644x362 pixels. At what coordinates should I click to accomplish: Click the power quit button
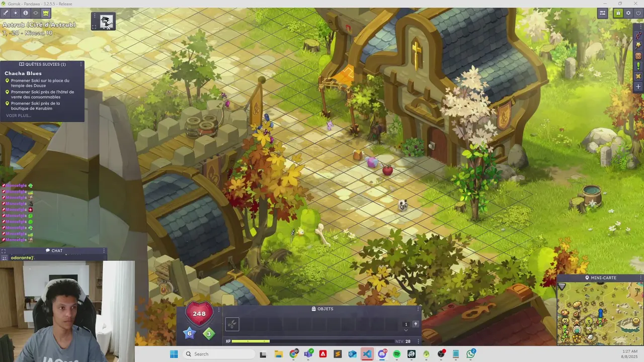pos(638,13)
